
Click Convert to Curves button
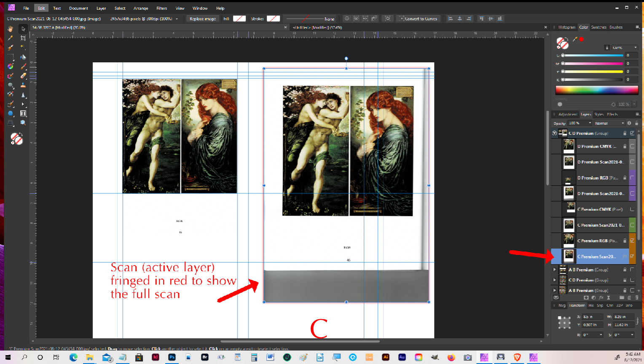[x=419, y=19]
